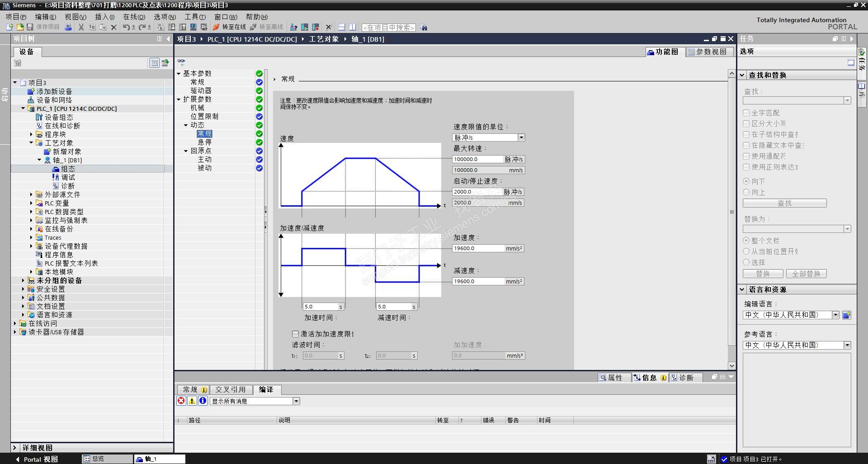Viewport: 868px width, 464px height.
Task: Click the 加速度 value input field
Action: click(478, 248)
